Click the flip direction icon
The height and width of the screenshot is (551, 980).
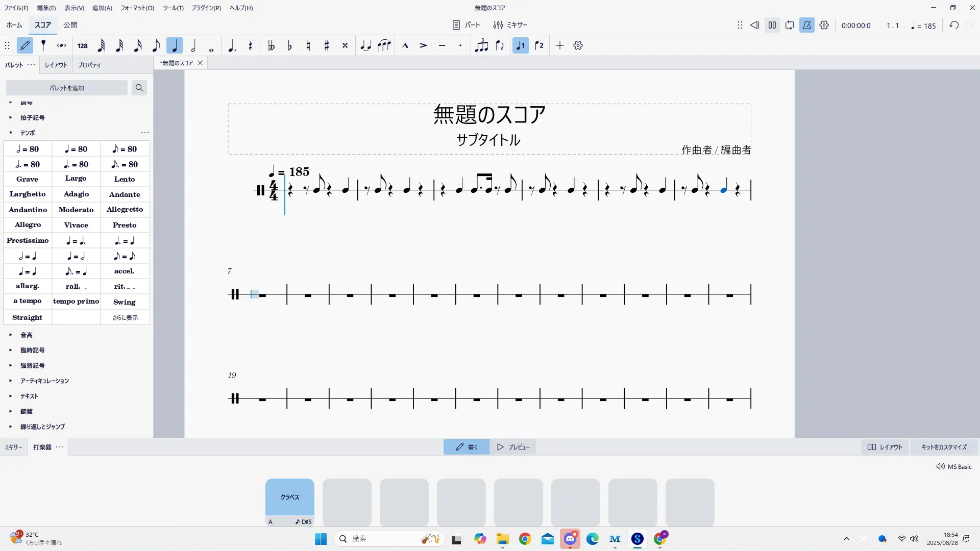[x=500, y=46]
